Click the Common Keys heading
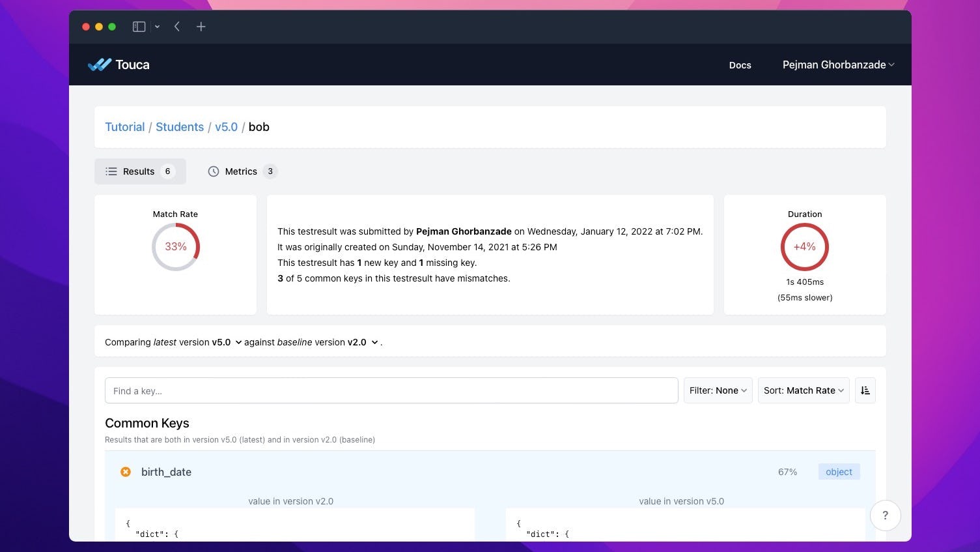Screen dimensions: 980x552 (x=147, y=423)
